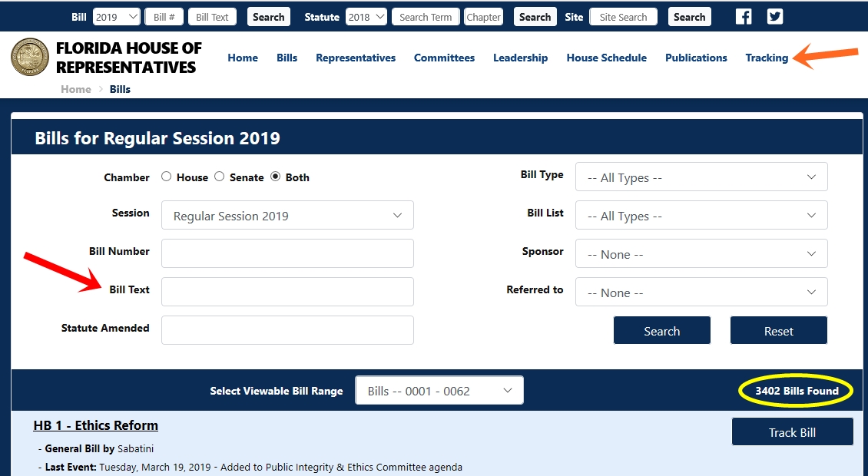Open the Committees menu
The image size is (868, 476).
point(444,58)
